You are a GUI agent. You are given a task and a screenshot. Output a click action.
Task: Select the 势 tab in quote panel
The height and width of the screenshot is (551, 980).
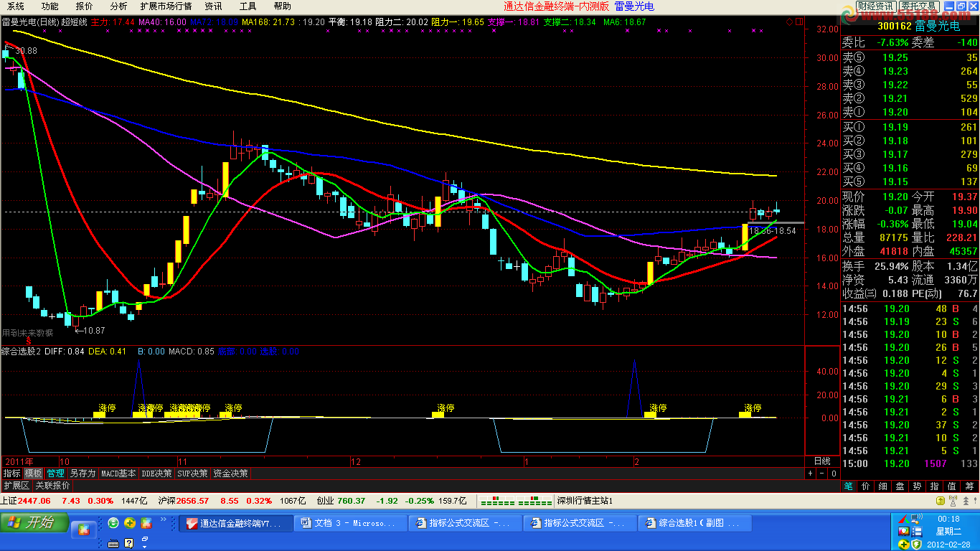tap(918, 486)
